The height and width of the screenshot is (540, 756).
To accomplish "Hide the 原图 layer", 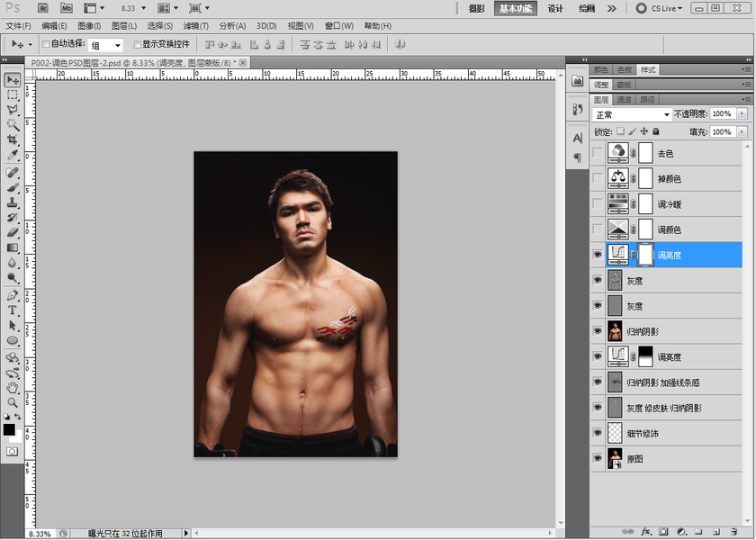I will [x=598, y=459].
